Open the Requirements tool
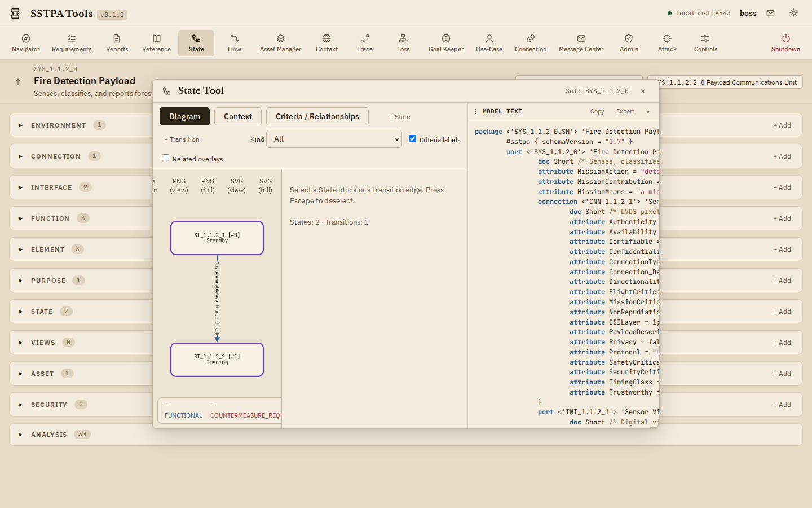Screen dimensions: 812x508 pyautogui.click(x=72, y=43)
